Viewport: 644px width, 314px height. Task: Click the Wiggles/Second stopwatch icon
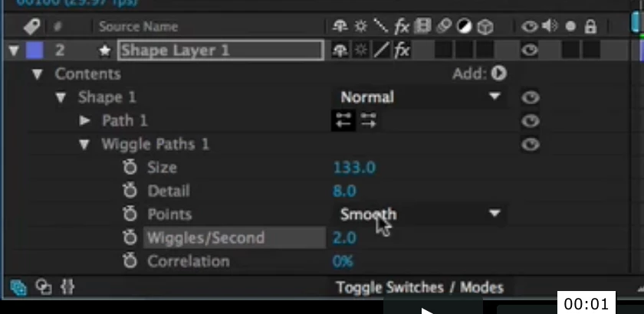pos(130,237)
